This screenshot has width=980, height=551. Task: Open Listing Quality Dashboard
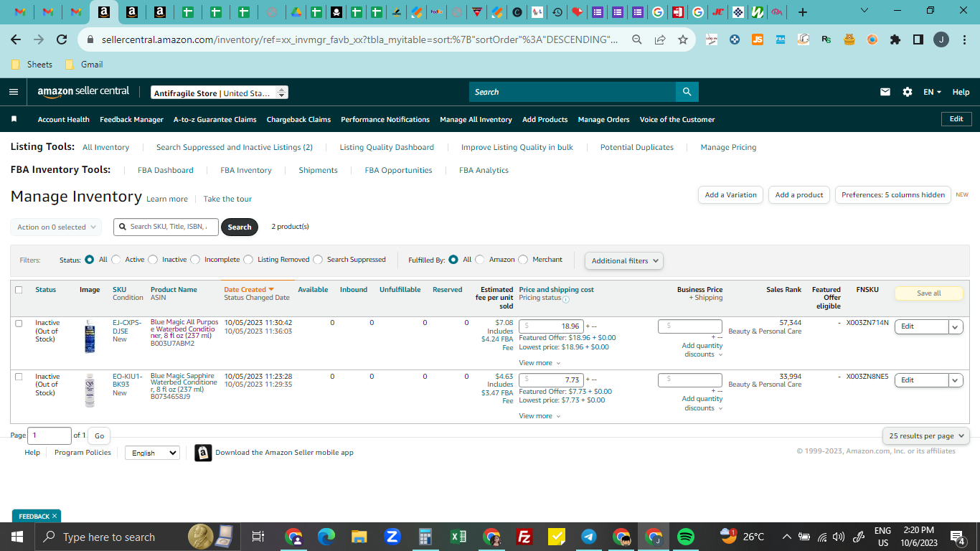click(387, 147)
